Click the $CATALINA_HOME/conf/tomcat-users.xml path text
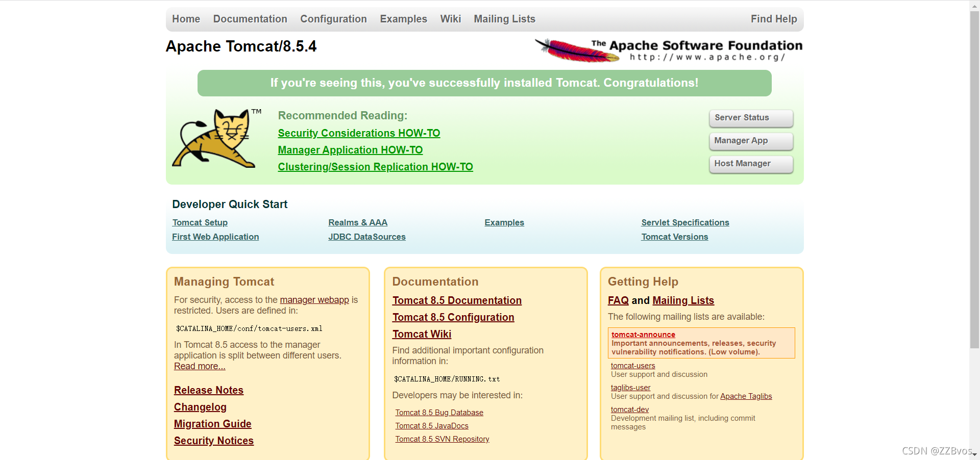 (x=249, y=328)
